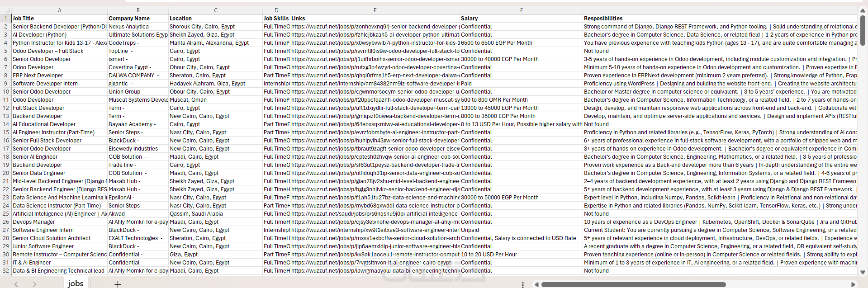Click the vertical scrollbar down arrow
The height and width of the screenshot is (288, 868).
pos(863,272)
